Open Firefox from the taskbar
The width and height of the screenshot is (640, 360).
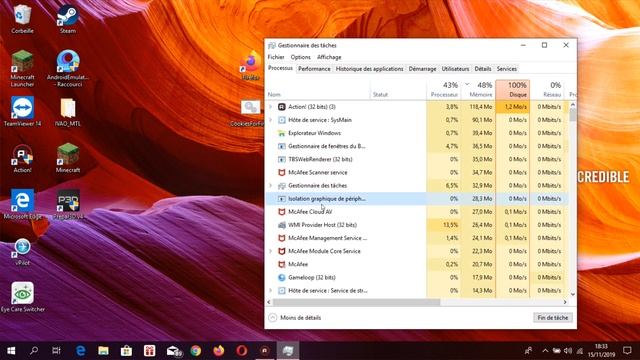tap(219, 351)
